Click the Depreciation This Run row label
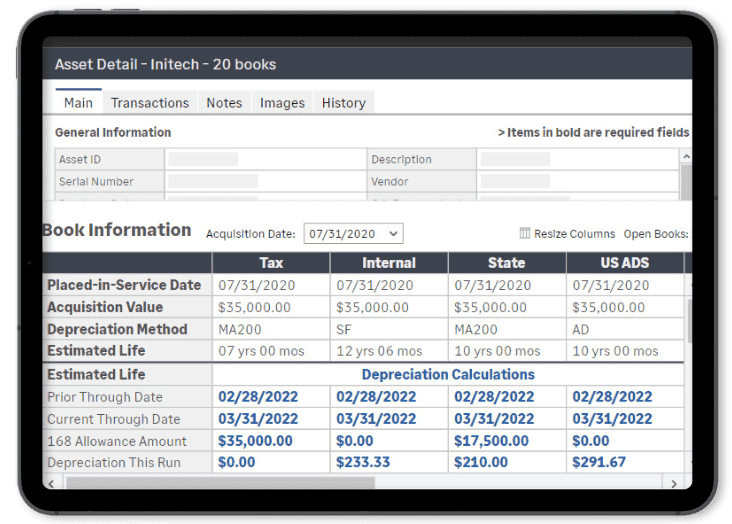 (x=114, y=462)
